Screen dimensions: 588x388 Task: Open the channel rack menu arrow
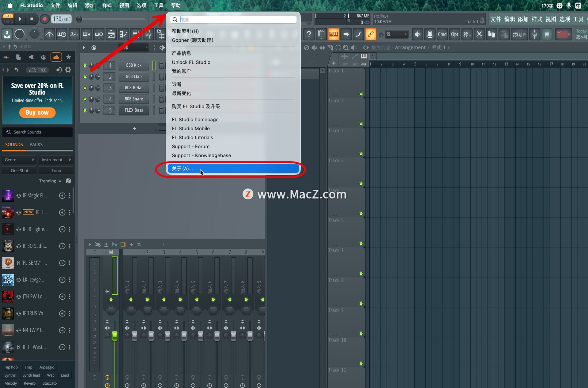[84, 48]
